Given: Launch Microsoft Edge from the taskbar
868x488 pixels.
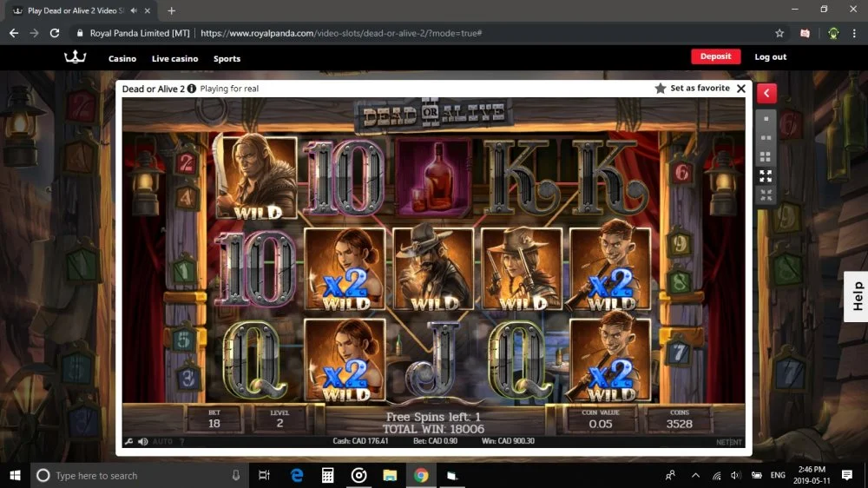Looking at the screenshot, I should (297, 475).
